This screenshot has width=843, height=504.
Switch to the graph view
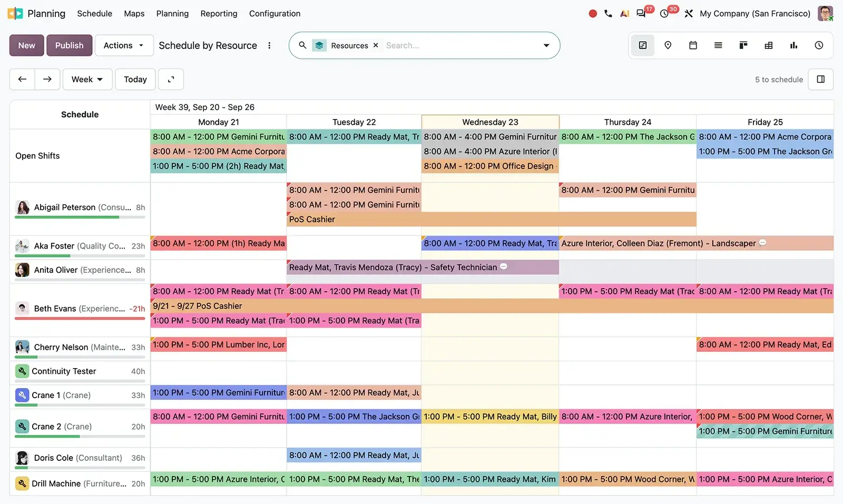[x=794, y=45]
